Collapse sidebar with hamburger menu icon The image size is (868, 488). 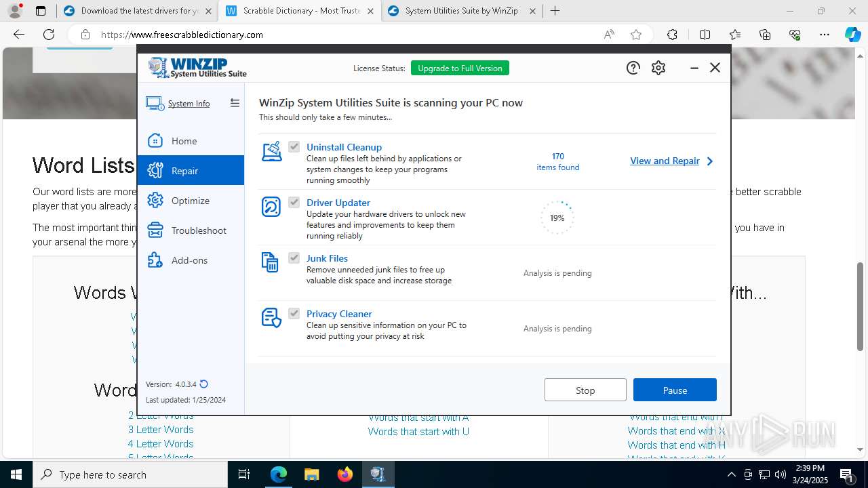click(x=235, y=103)
